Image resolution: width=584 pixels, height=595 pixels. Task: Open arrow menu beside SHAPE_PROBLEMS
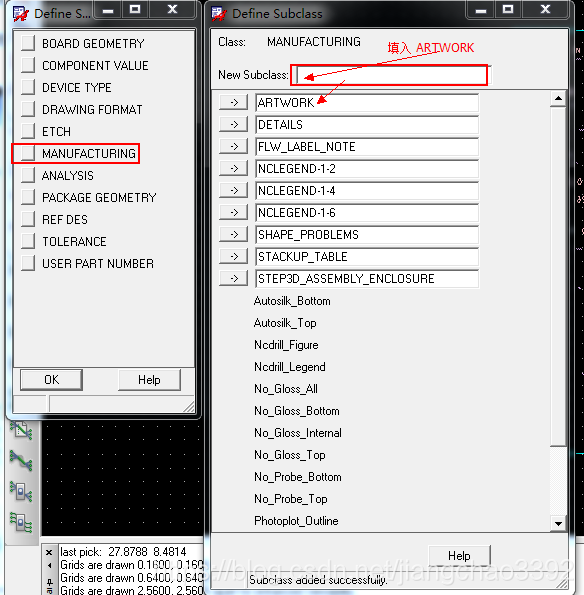coord(234,235)
